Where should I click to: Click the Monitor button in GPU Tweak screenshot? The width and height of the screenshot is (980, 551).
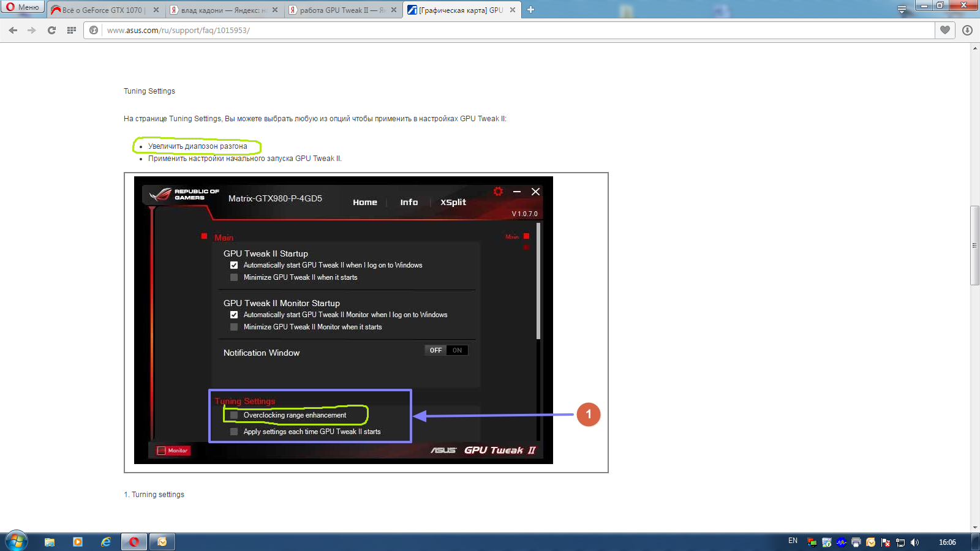(x=173, y=451)
